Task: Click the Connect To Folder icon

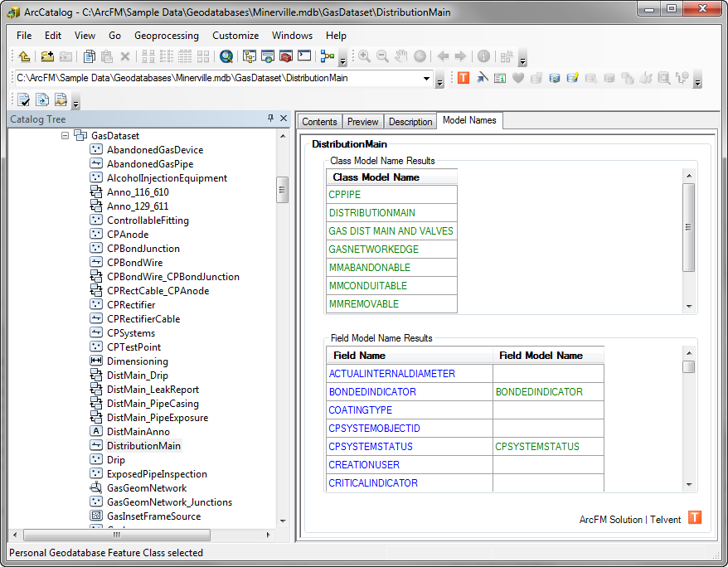Action: point(47,56)
